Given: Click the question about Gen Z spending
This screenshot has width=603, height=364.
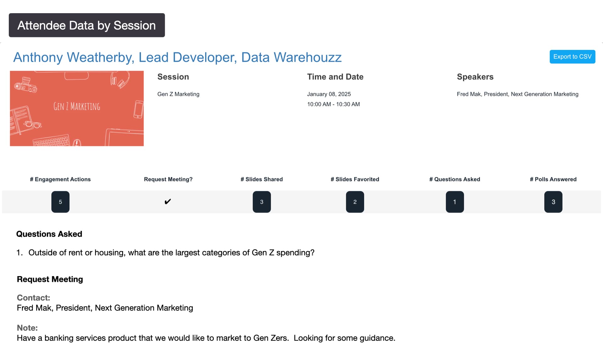Looking at the screenshot, I should tap(171, 253).
